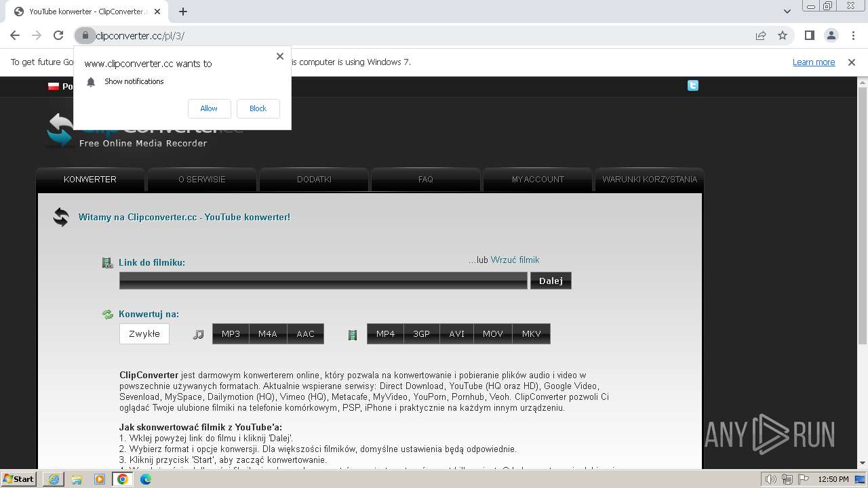Click the ClipConverter logo
Viewport: 868px width, 488px height.
[144, 130]
